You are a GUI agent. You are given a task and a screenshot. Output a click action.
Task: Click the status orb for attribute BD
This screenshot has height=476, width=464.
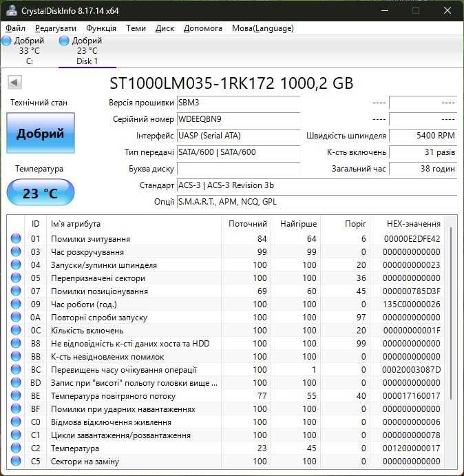(16, 382)
